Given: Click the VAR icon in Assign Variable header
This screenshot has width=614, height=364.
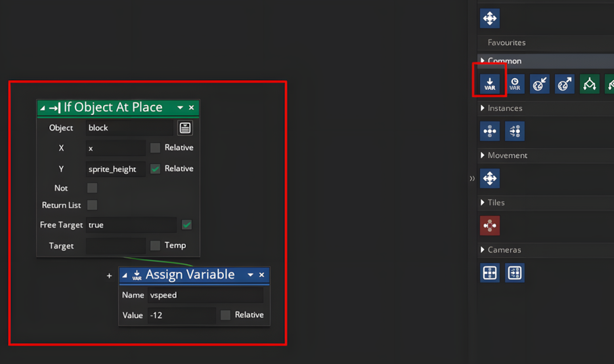Looking at the screenshot, I should click(x=137, y=275).
